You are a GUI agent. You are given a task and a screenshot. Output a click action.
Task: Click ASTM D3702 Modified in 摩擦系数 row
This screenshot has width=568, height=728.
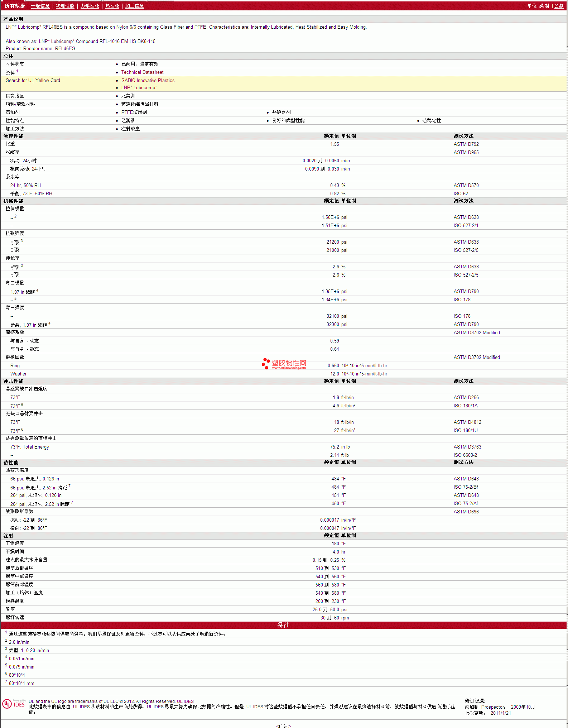(477, 332)
